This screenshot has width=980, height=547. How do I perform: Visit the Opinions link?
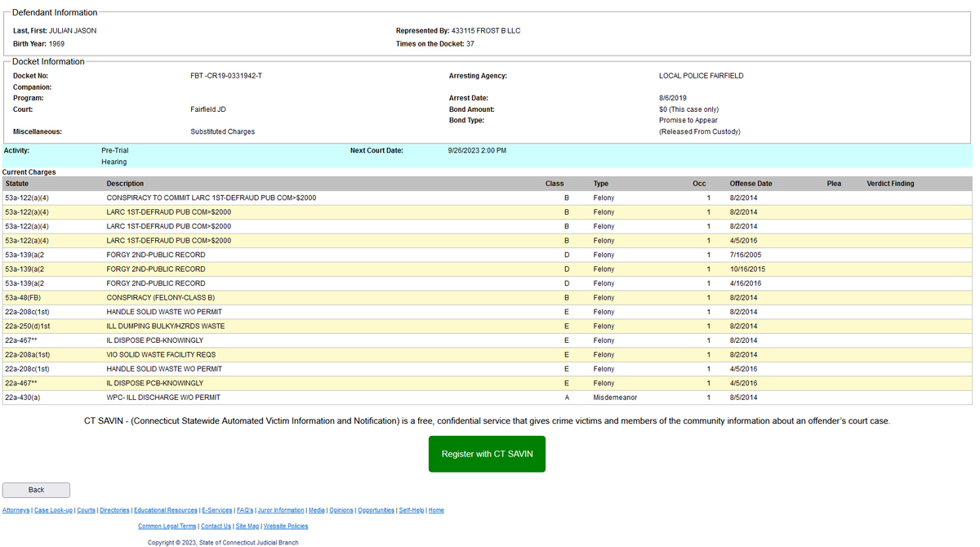coord(341,510)
